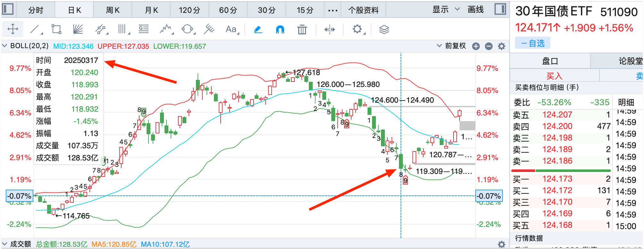
Task: Open the layers stack icon
Action: (x=384, y=30)
